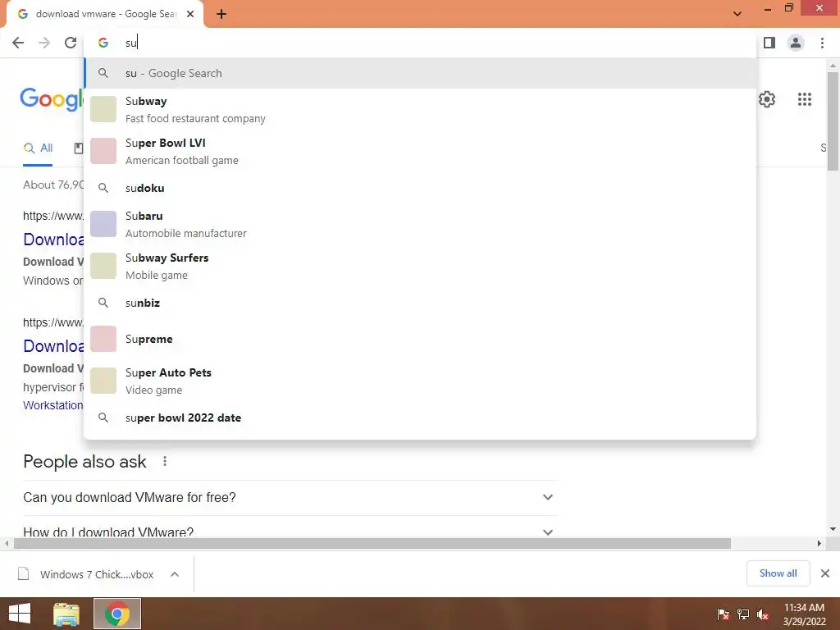The image size is (840, 630).
Task: Open the Chrome profile avatar
Action: coord(796,43)
